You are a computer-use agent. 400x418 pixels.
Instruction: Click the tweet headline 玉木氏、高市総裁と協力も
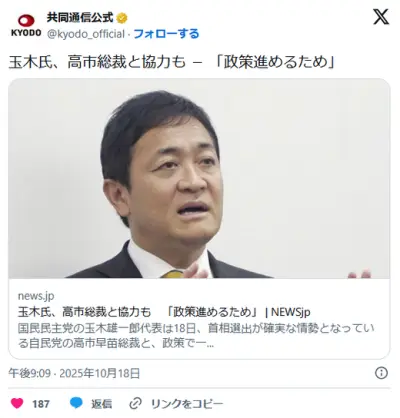[97, 62]
